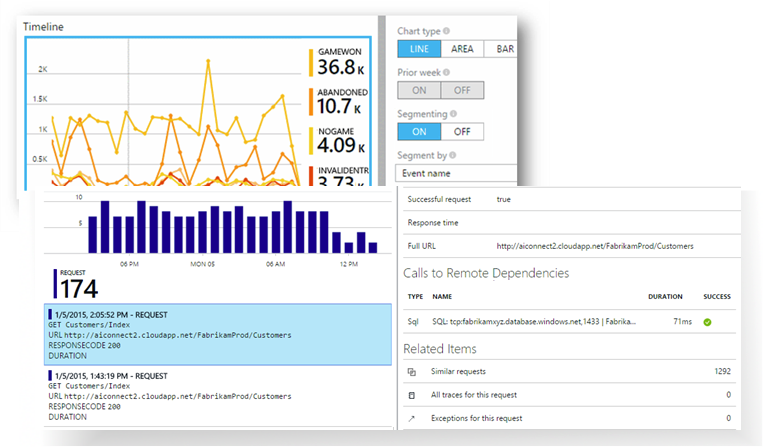Screen dimensions: 763x447
Task: Turn Prior week OFF
Action: (x=462, y=90)
